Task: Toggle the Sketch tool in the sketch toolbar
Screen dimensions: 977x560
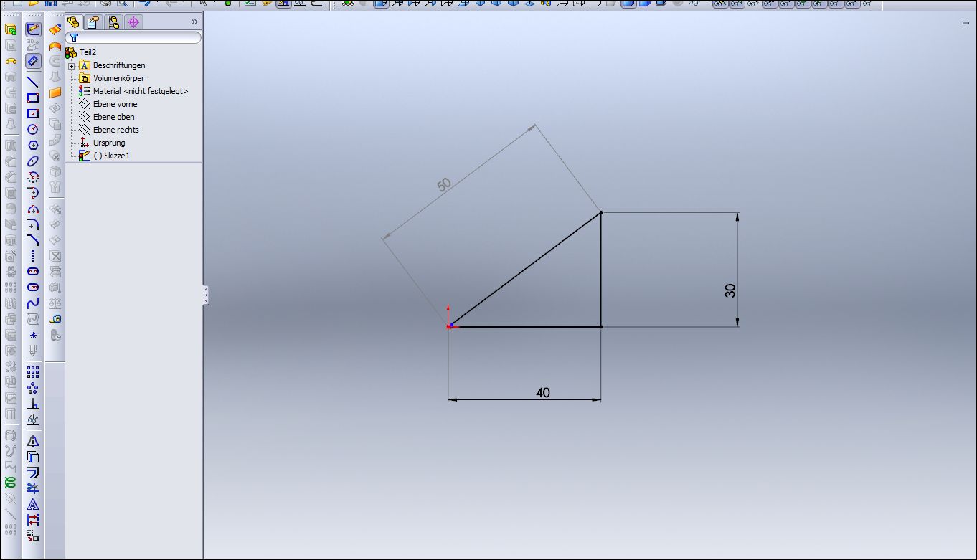Action: [x=33, y=29]
